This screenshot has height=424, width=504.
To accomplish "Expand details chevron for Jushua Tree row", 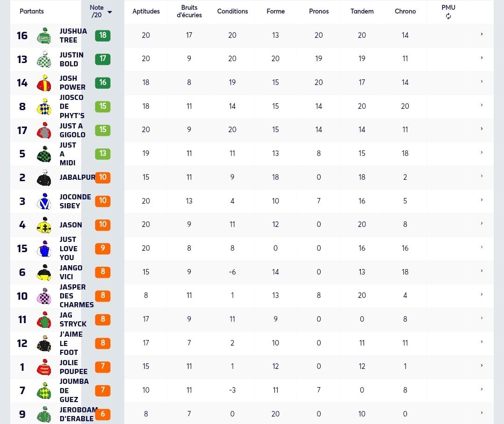I will pos(482,34).
